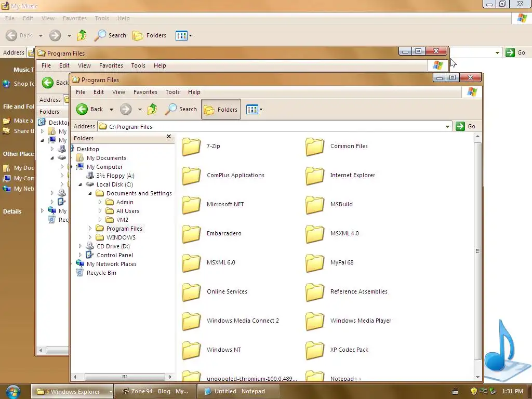The image size is (532, 399).
Task: Select 3½ Floppy (A:) in tree
Action: 115,176
